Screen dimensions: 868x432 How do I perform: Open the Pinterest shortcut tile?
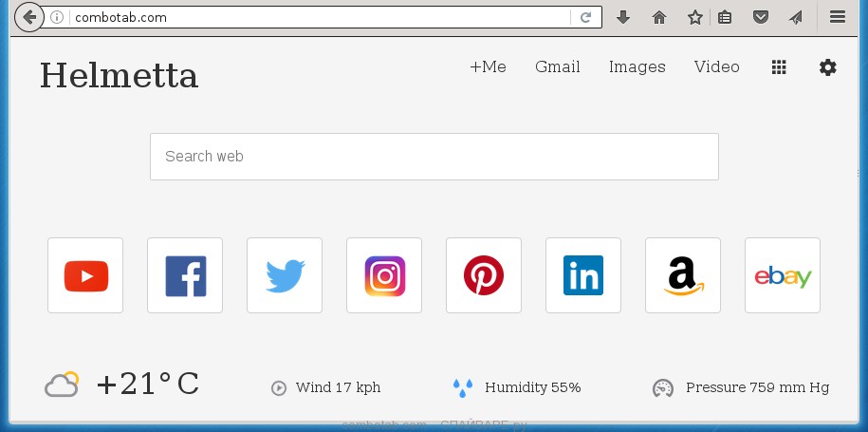pos(484,275)
